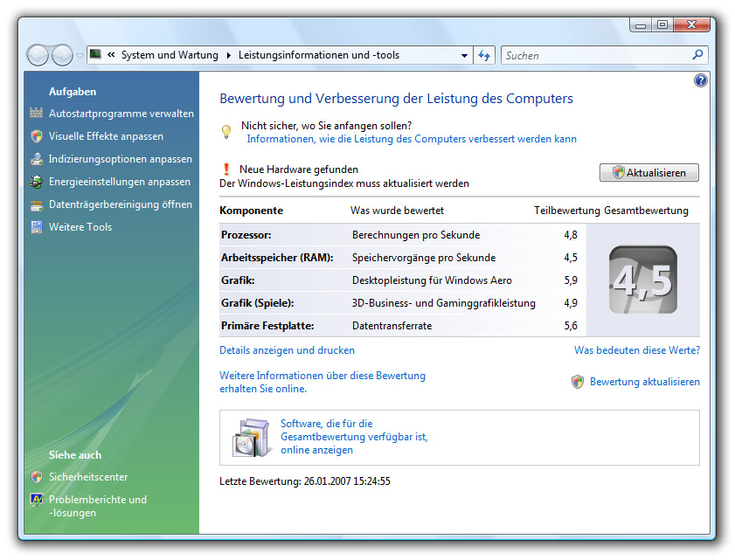735x560 pixels.
Task: Click the Indizierungsoptionen anpassen icon
Action: tap(36, 159)
